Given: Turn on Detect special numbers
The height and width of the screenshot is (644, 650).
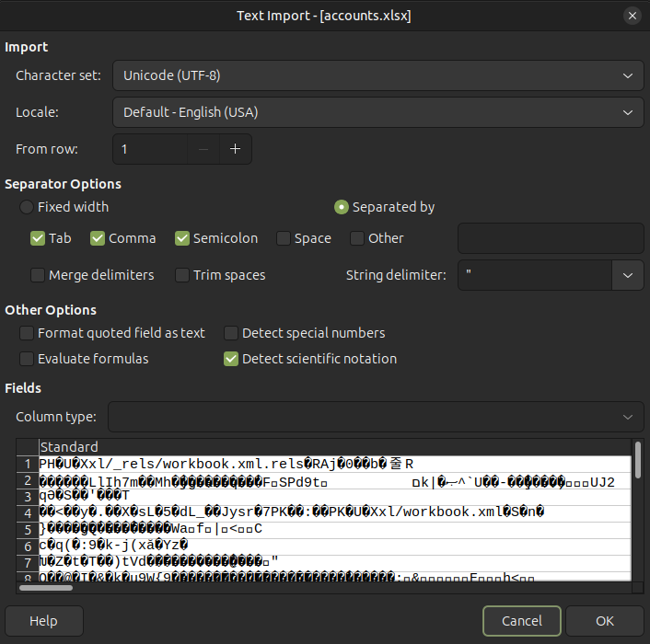Looking at the screenshot, I should [x=231, y=333].
